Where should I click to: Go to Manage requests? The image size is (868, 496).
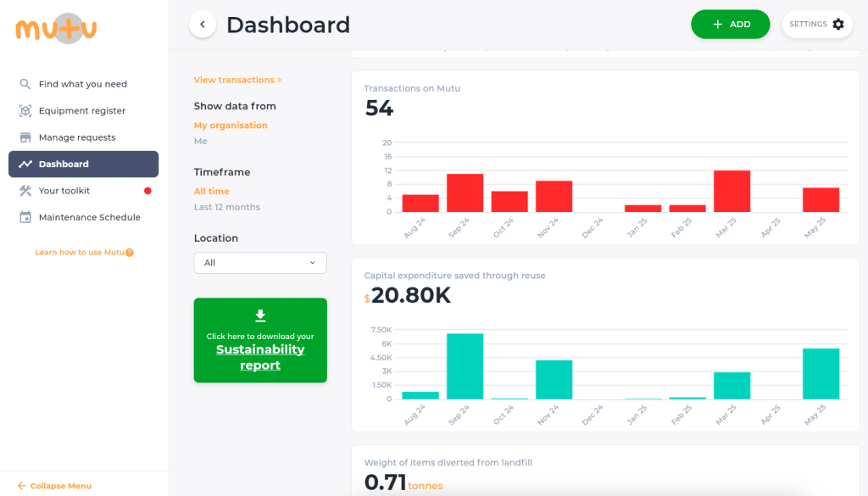pos(84,137)
